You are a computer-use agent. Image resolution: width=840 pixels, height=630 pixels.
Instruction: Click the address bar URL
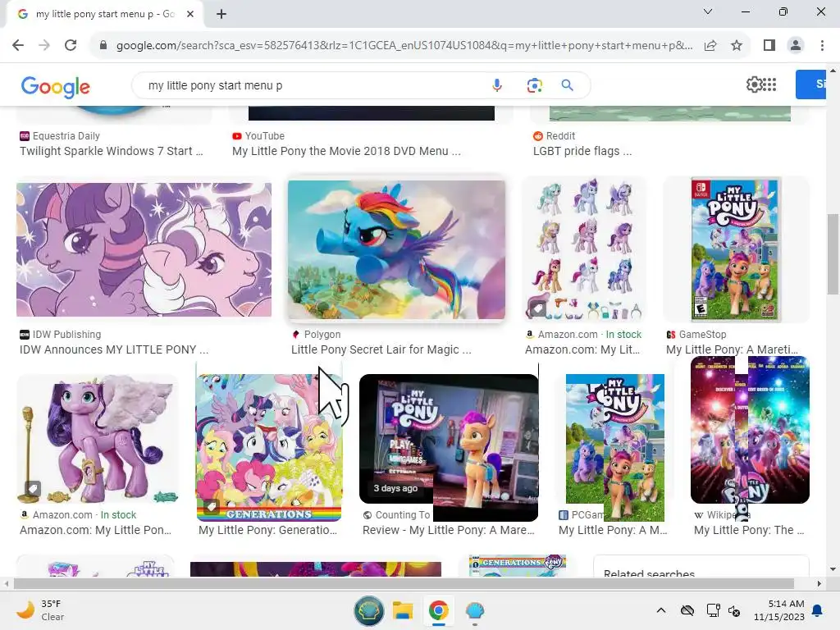coord(404,46)
